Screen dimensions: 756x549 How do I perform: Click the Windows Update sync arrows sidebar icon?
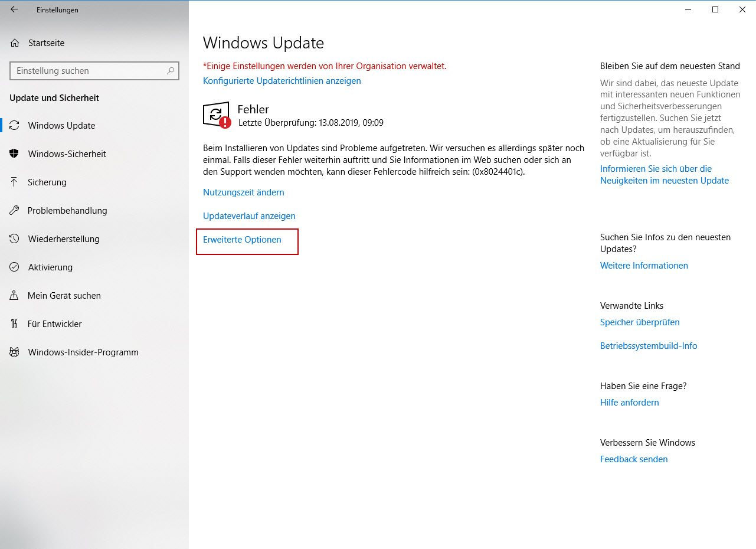click(15, 126)
